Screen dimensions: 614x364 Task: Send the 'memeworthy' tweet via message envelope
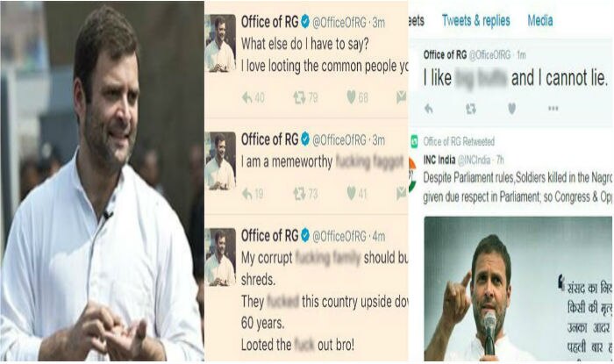[x=402, y=193]
